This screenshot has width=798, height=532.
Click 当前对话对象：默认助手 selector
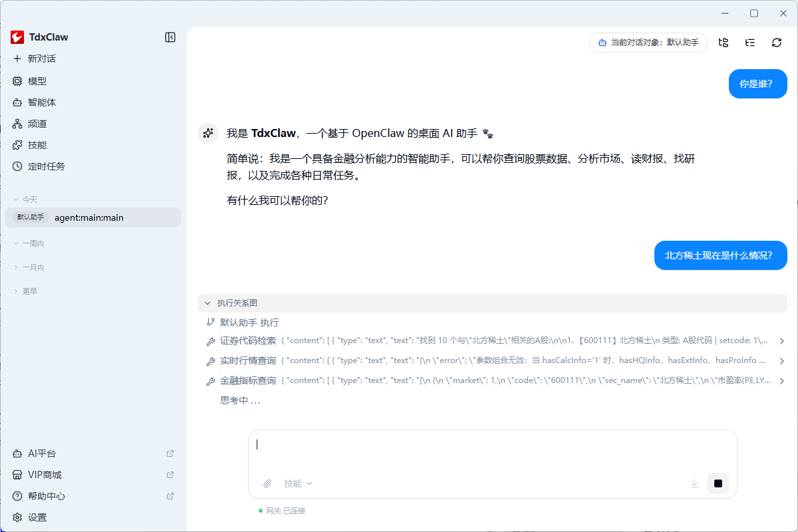[648, 43]
